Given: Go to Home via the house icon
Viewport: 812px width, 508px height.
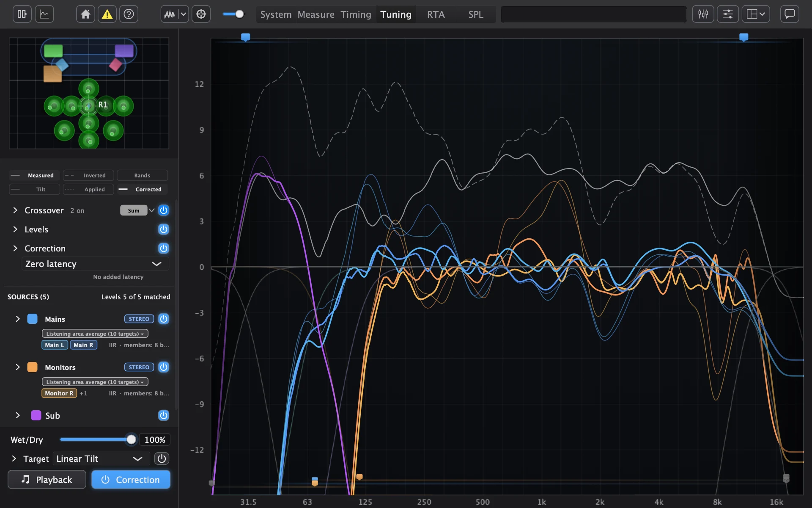Looking at the screenshot, I should [x=85, y=14].
